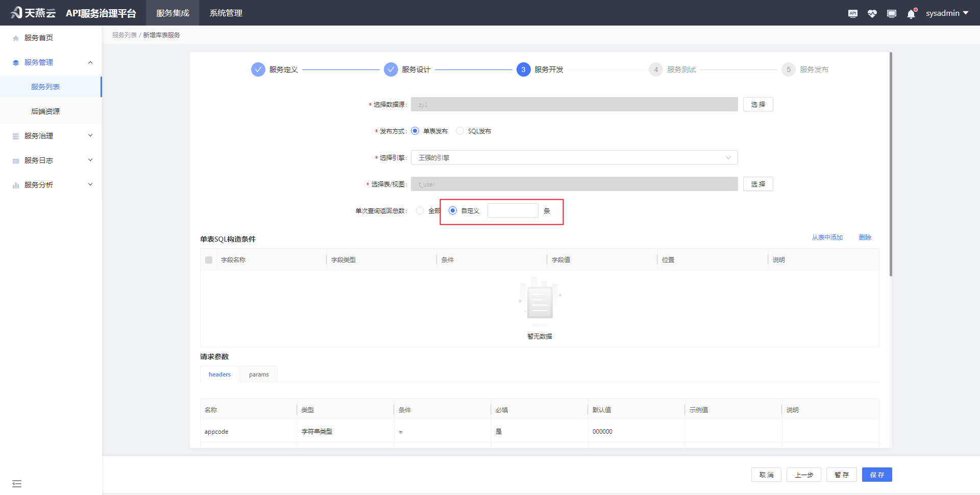Open the 选择引擎 dropdown
Viewport: 980px width, 495px height.
[574, 157]
